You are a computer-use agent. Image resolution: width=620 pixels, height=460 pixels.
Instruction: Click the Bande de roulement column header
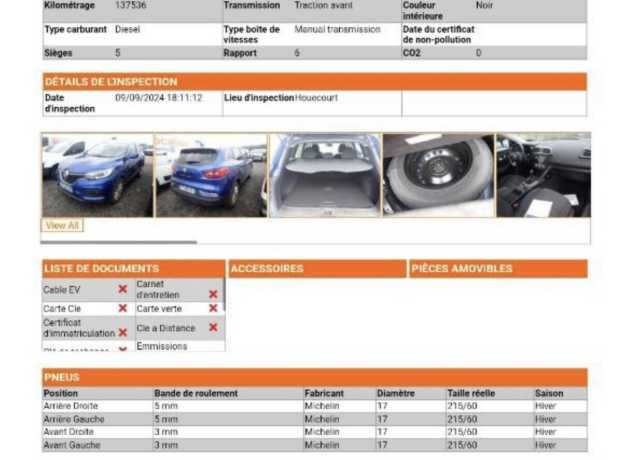pyautogui.click(x=196, y=393)
